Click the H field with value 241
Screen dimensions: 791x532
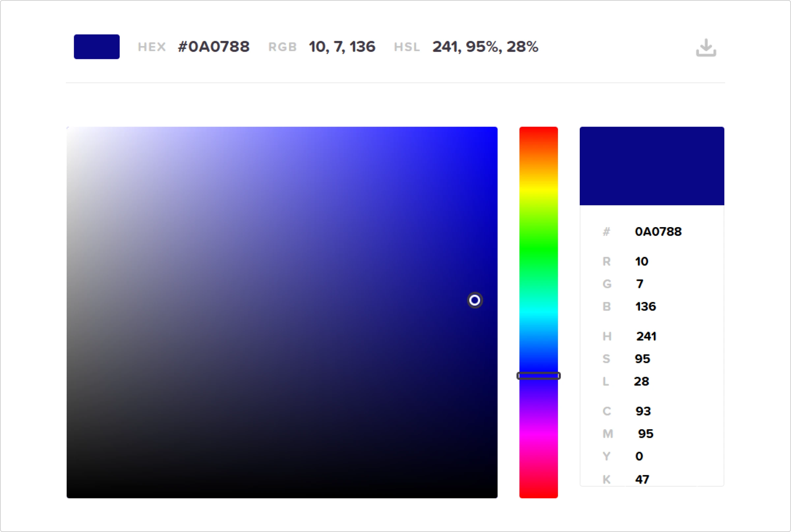point(646,336)
